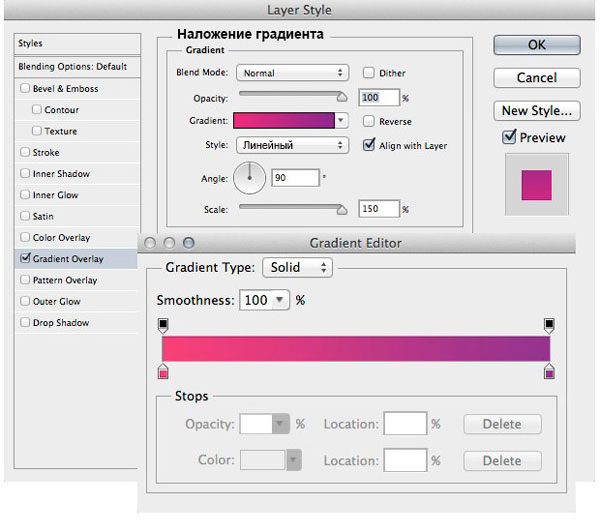Select the pink color stop on left
Screen dimensions: 600x532
coord(163,371)
